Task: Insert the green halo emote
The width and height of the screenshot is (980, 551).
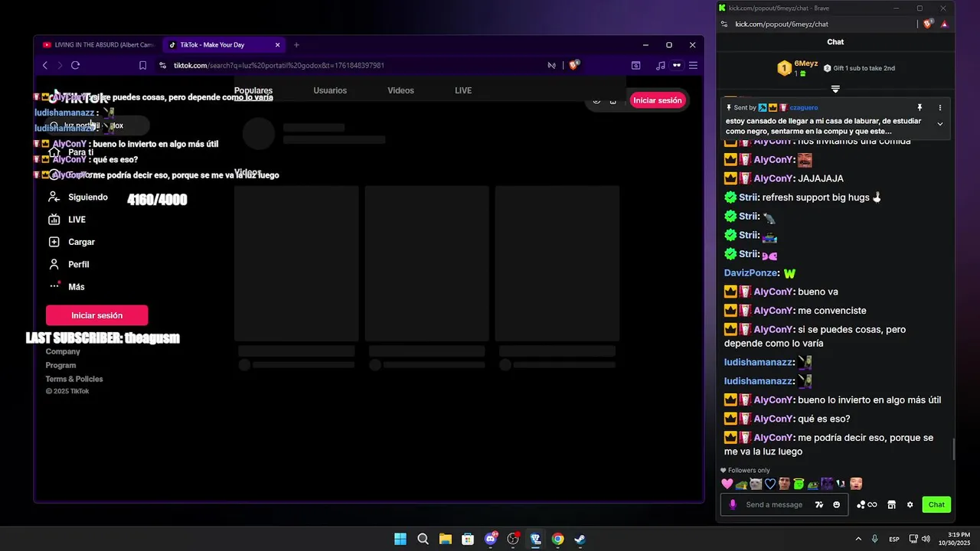Action: pyautogui.click(x=799, y=484)
